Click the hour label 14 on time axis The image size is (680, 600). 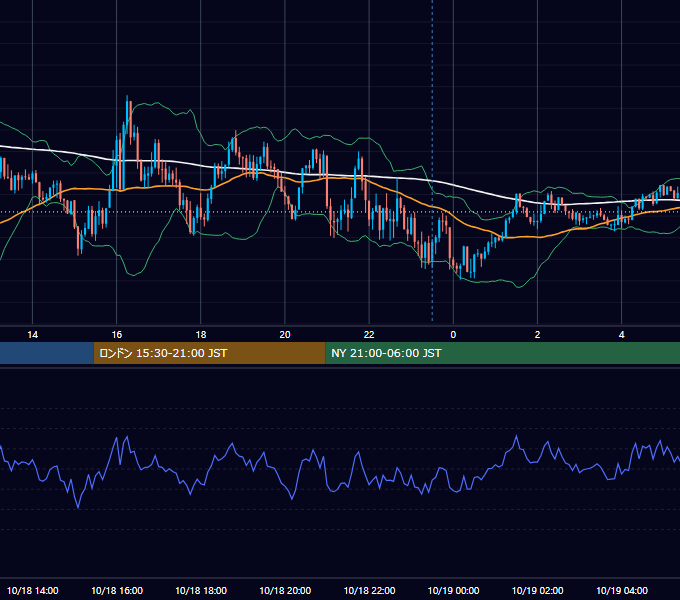pyautogui.click(x=33, y=335)
